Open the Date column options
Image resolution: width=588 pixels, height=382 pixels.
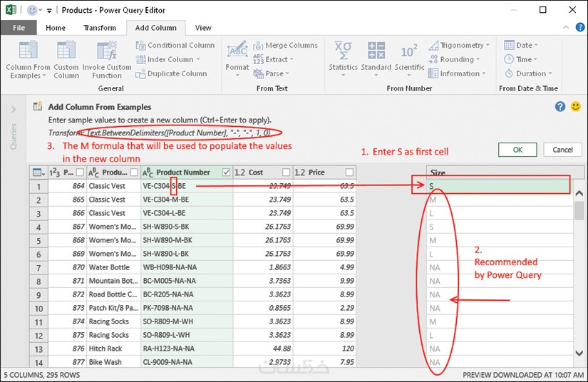pyautogui.click(x=521, y=46)
